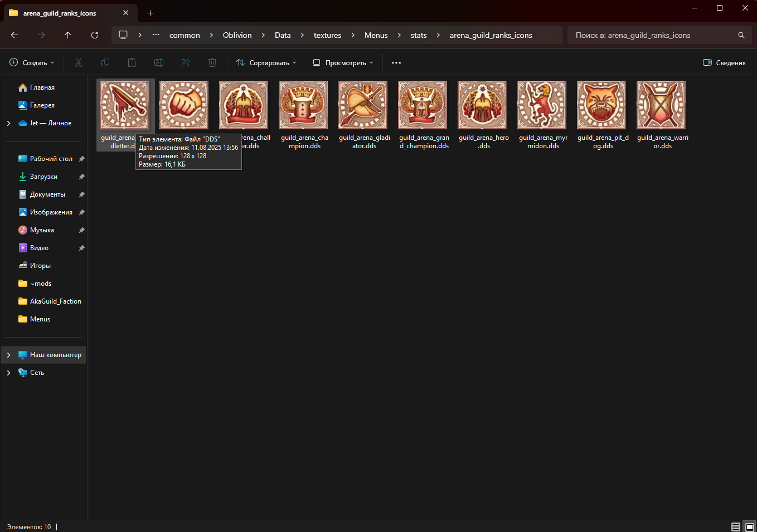Select the guild_arena_grand_champion.dds file

click(423, 105)
